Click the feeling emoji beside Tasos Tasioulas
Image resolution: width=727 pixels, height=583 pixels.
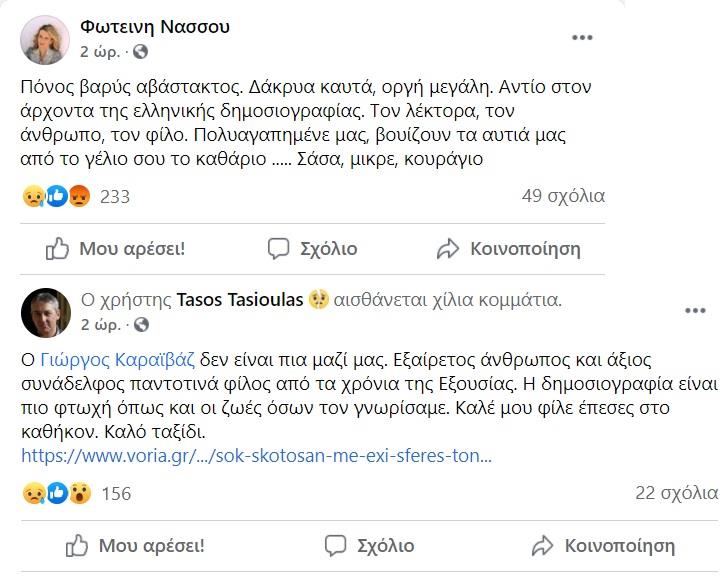pyautogui.click(x=320, y=299)
